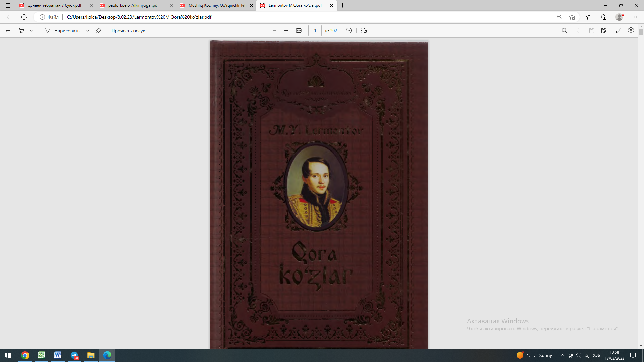This screenshot has height=362, width=644.
Task: Toggle page view layout
Action: coord(364,31)
